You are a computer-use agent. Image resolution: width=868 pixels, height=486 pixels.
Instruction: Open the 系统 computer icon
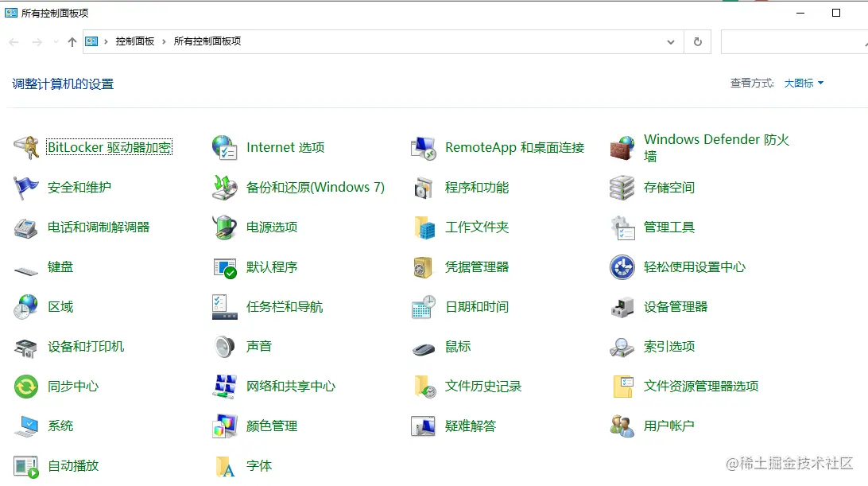click(26, 426)
